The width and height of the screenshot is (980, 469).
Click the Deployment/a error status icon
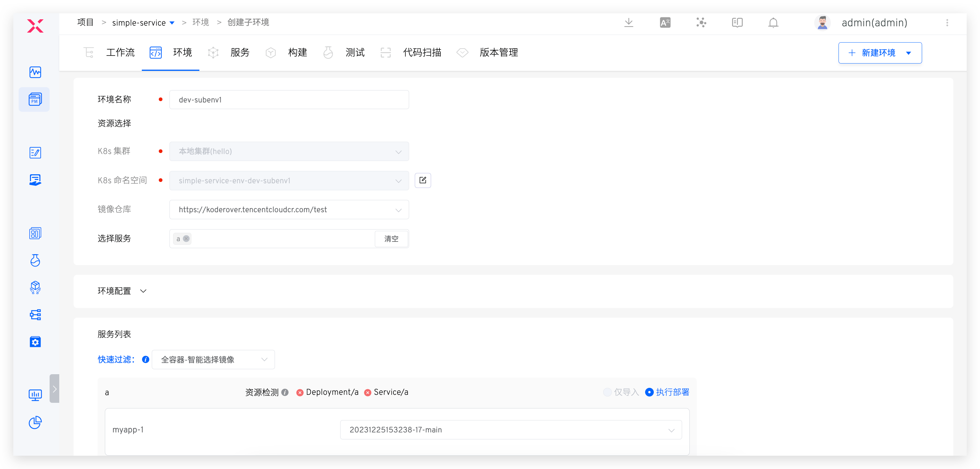point(300,392)
